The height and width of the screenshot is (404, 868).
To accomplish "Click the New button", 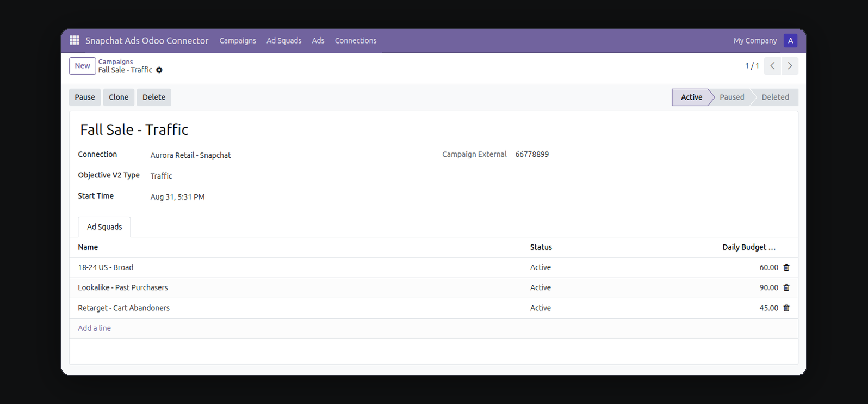I will 83,66.
